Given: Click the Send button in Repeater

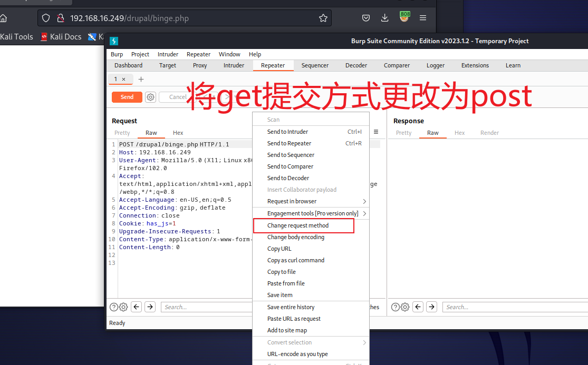Looking at the screenshot, I should pyautogui.click(x=127, y=97).
